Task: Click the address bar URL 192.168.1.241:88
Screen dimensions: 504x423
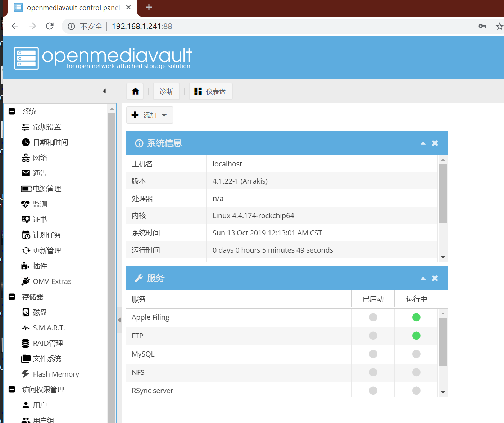Action: (x=142, y=26)
